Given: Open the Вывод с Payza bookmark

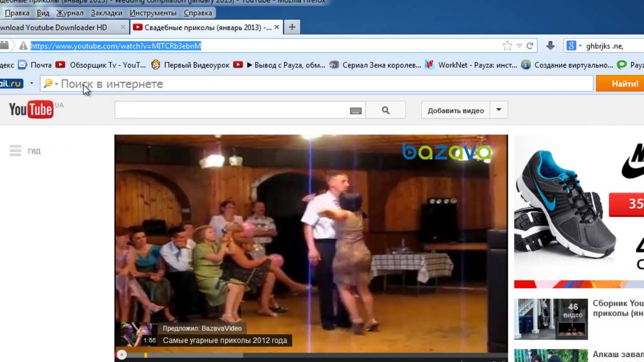Looking at the screenshot, I should 279,65.
